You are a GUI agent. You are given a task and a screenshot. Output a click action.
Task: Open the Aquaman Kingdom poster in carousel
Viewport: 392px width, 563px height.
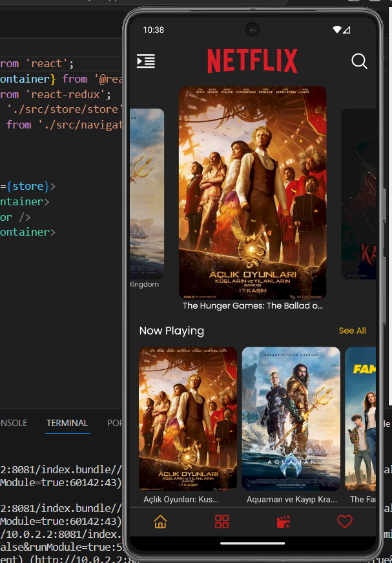click(x=147, y=194)
